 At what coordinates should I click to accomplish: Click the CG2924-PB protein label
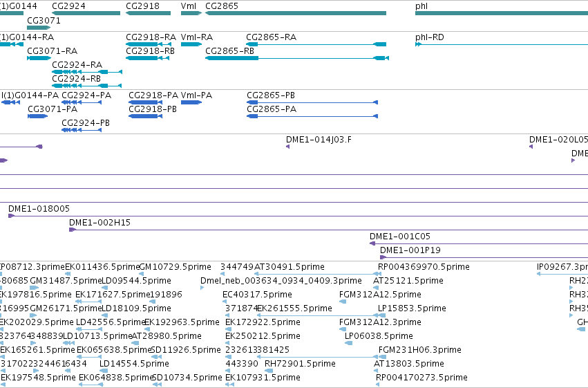click(x=86, y=123)
